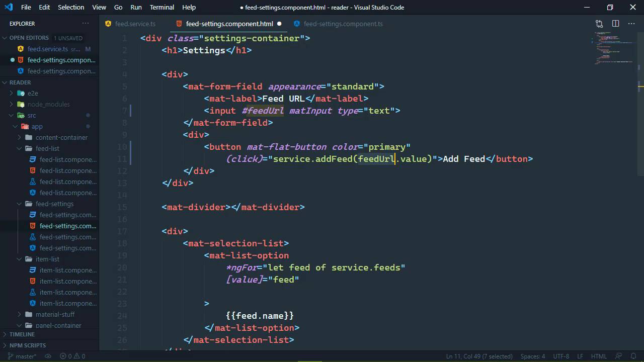This screenshot has height=362, width=644.
Task: Click the minimap code overview
Action: pos(614,48)
